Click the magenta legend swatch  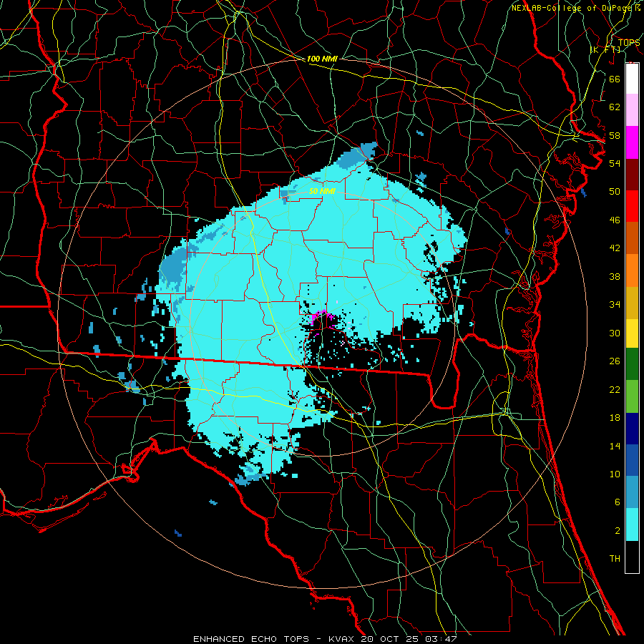632,142
